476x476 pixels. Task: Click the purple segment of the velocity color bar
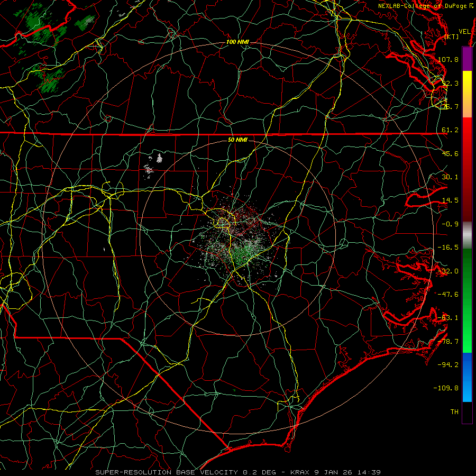click(467, 59)
